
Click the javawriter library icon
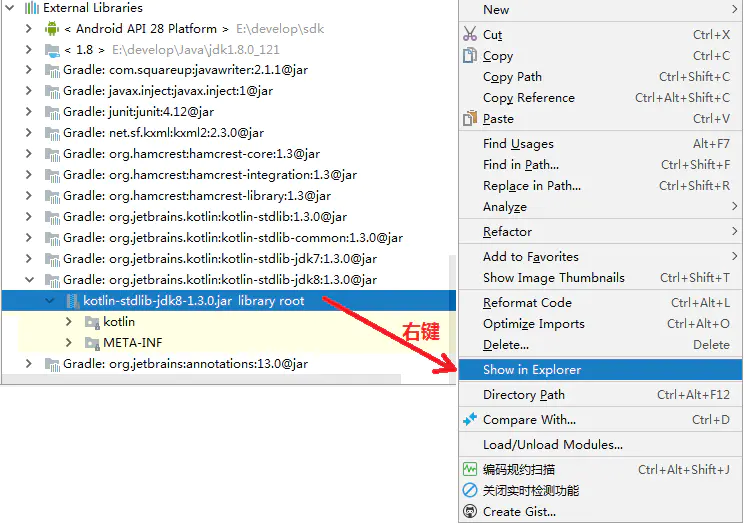[x=52, y=71]
